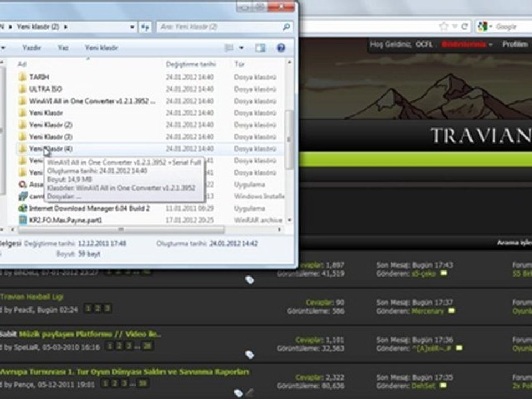Click the horizontal scrollbar thumb in Explorer
This screenshot has height=399, width=532.
pyautogui.click(x=121, y=229)
